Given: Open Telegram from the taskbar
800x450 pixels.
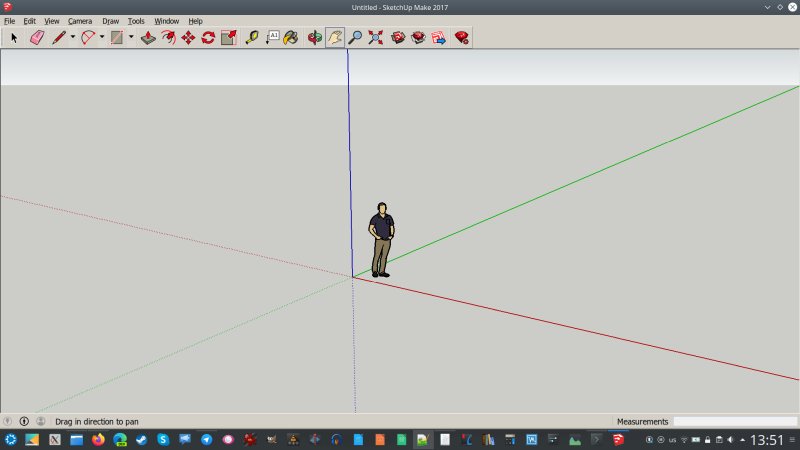Looking at the screenshot, I should click(206, 440).
